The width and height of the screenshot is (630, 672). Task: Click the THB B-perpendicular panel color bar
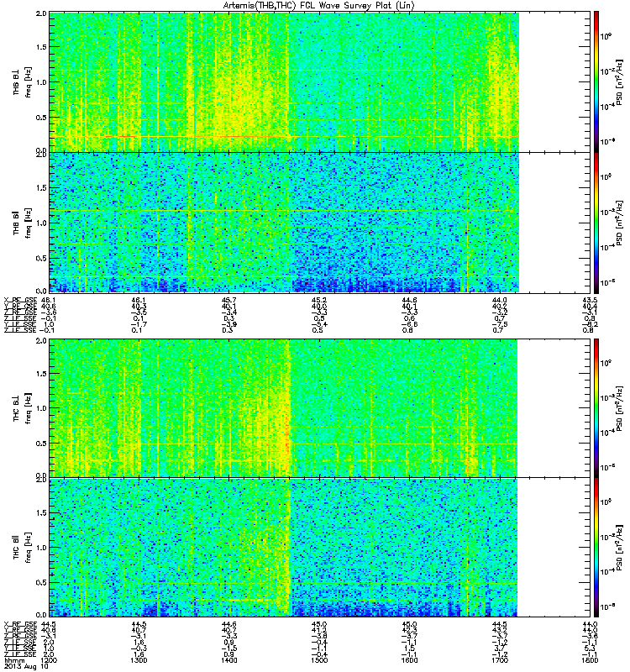tap(596, 81)
